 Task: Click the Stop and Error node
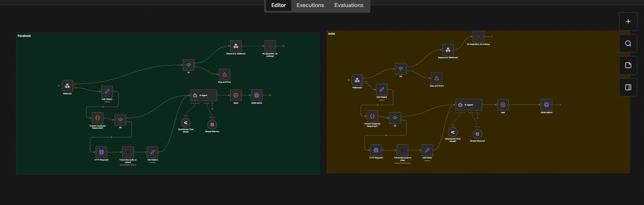click(x=224, y=74)
